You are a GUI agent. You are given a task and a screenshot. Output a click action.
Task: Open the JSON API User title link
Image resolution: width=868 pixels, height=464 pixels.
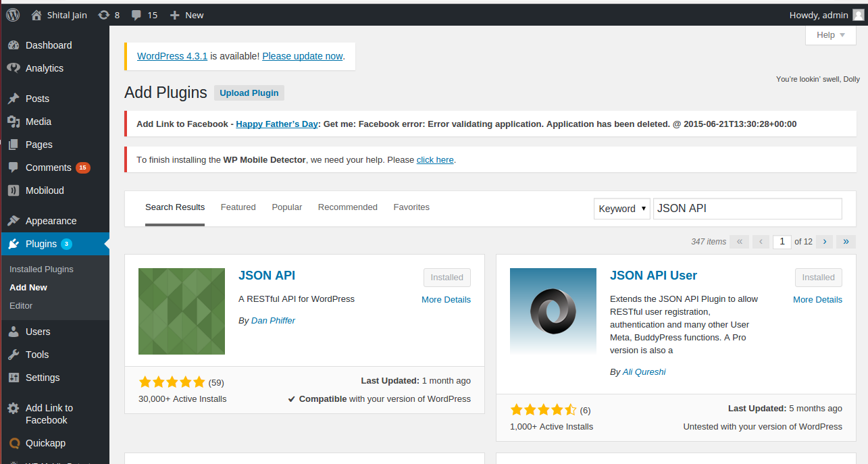pyautogui.click(x=653, y=276)
